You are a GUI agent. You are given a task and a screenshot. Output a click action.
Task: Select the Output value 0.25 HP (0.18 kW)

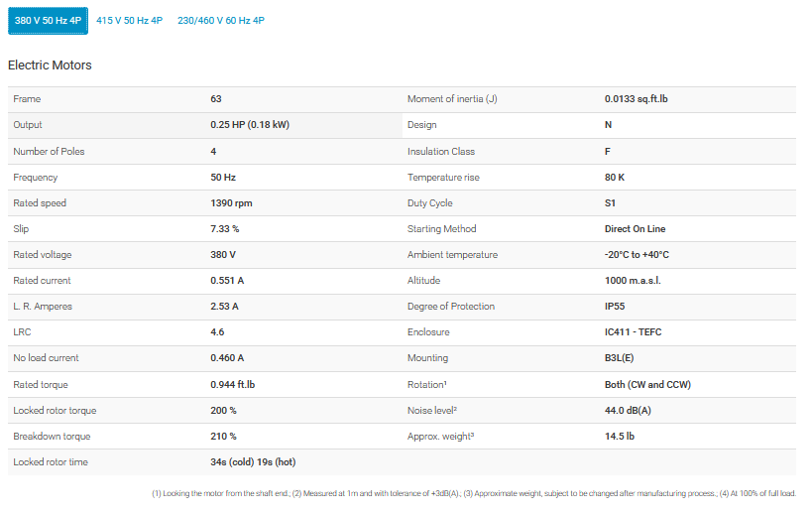[250, 125]
